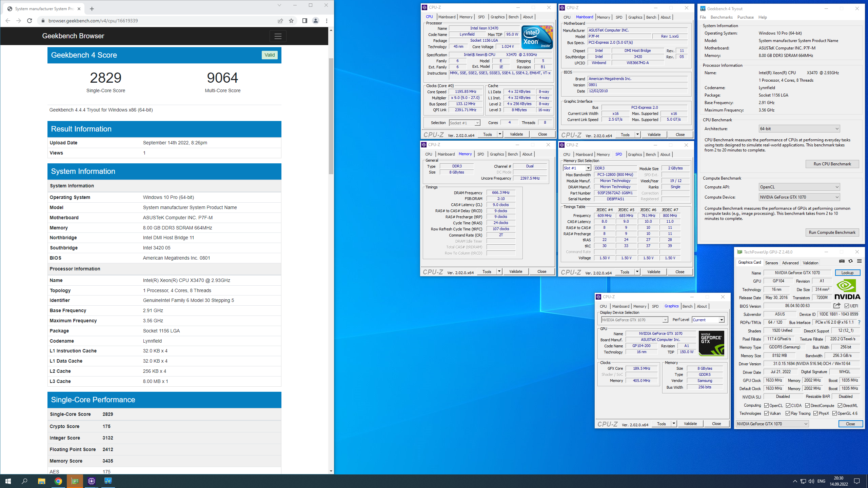Toggle OpenGL 4.6 checkbox in GPU-Z
Viewport: 868px width, 488px height.
pyautogui.click(x=834, y=413)
